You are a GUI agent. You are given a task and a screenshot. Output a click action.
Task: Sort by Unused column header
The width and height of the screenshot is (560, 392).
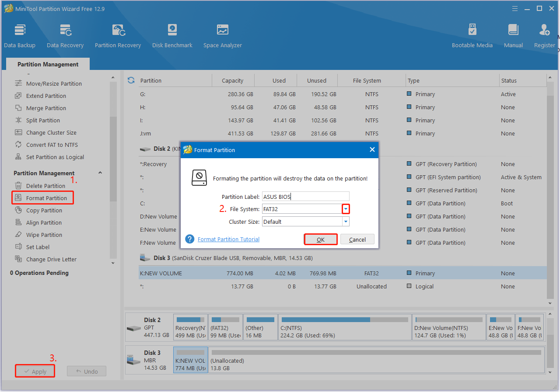[x=317, y=80]
